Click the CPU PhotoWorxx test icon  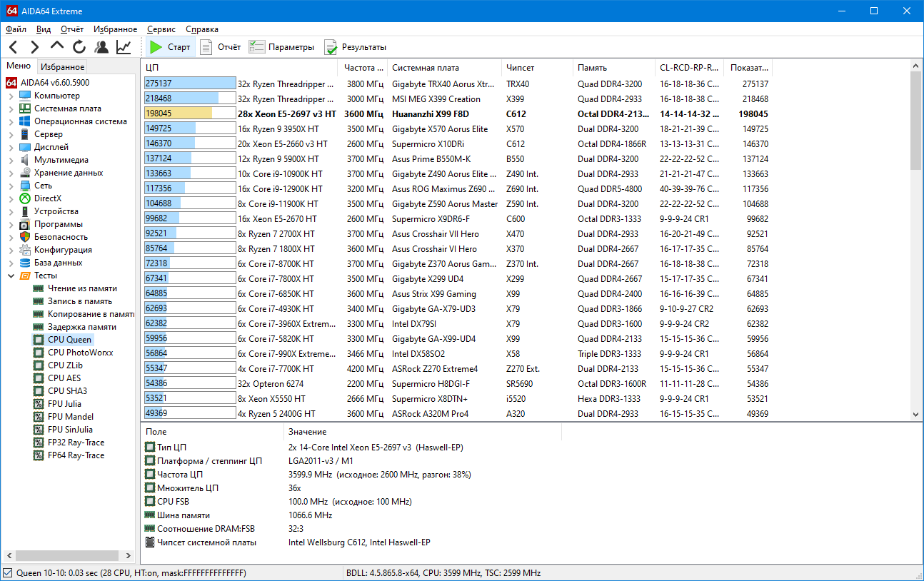point(39,353)
